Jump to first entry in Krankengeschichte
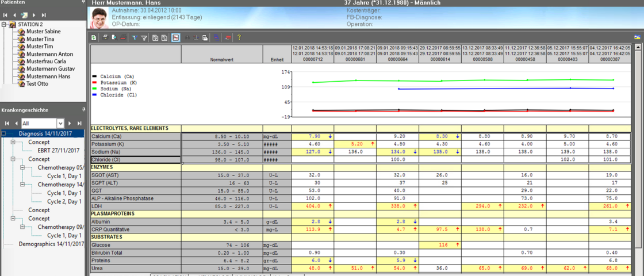 coord(6,123)
